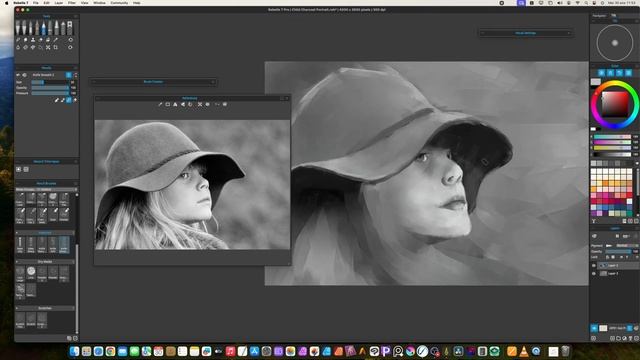This screenshot has height=360, width=640.
Task: Toggle highlighted blue icon below Pressure slider
Action: tap(69, 100)
